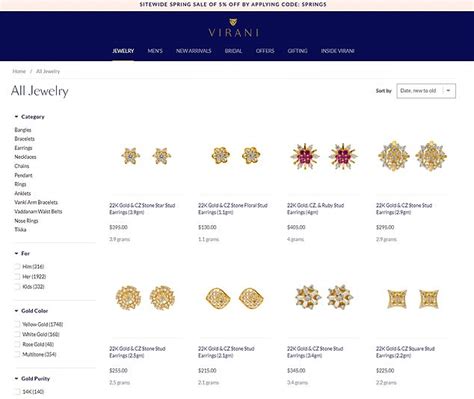
Task: Follow the Home breadcrumb link
Action: (x=19, y=71)
